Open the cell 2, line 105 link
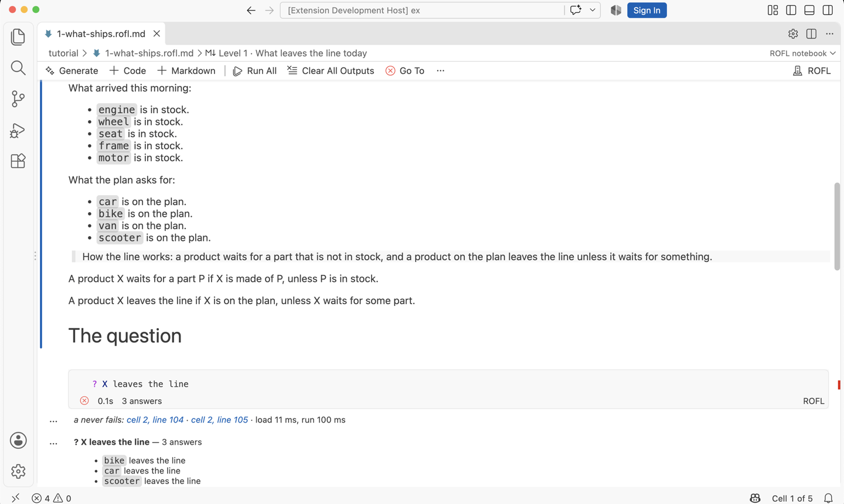This screenshot has width=844, height=504. tap(219, 420)
